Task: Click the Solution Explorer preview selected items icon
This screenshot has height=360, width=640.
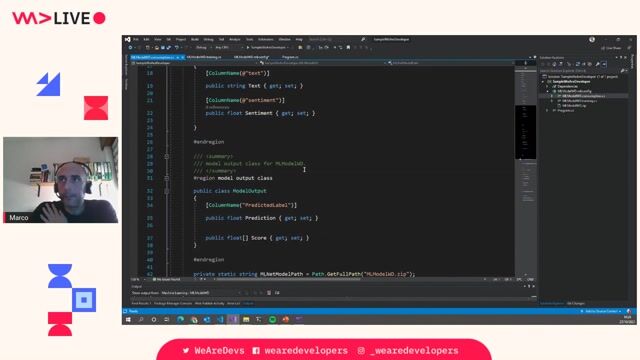Action: 604,64
